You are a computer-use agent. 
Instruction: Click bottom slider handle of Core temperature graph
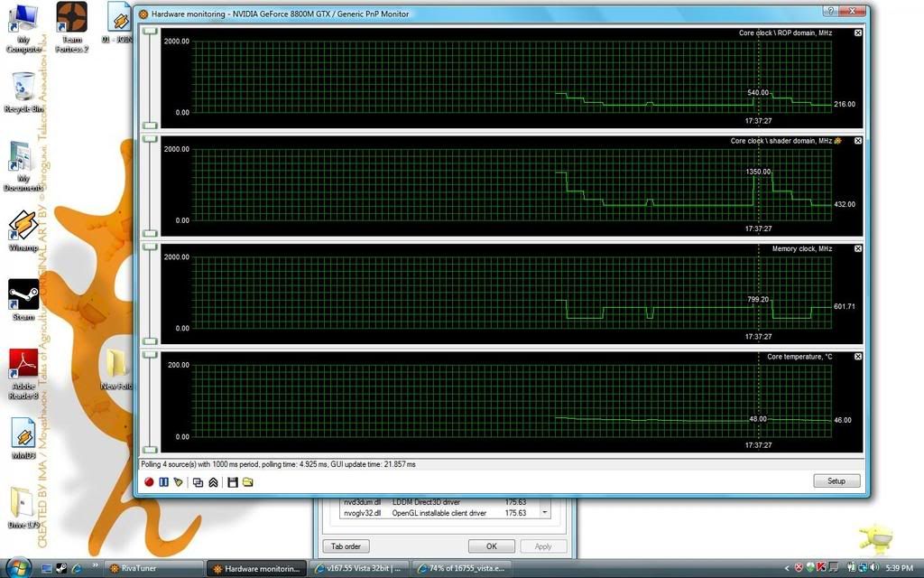151,450
